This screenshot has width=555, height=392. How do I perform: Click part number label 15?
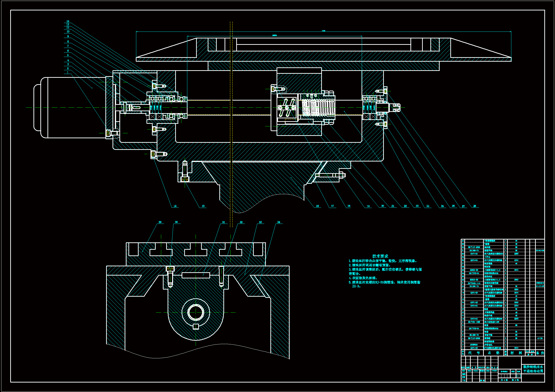click(203, 206)
